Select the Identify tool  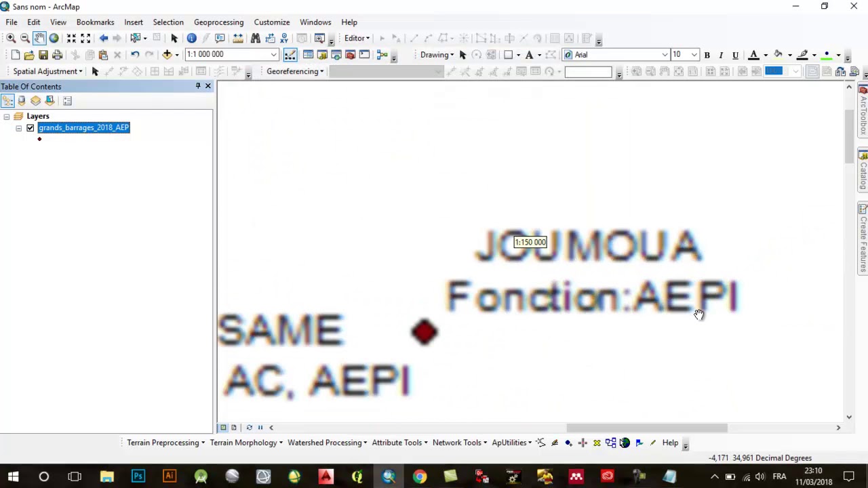(x=192, y=39)
